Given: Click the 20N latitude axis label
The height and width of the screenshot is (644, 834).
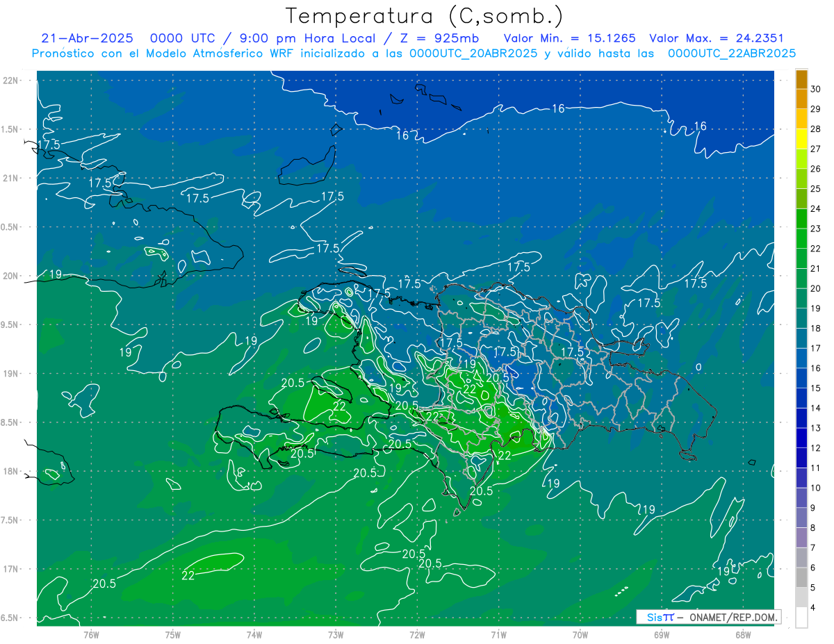Looking at the screenshot, I should 10,276.
